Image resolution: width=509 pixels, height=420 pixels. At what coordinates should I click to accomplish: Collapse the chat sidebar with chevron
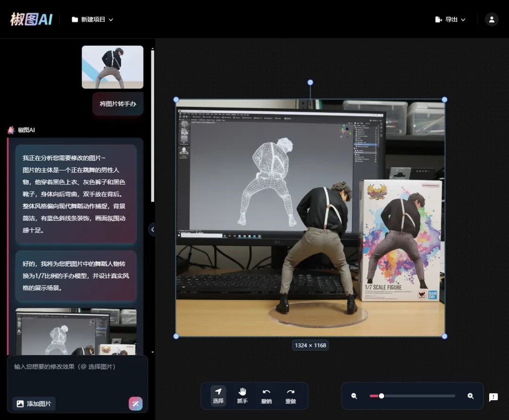pyautogui.click(x=152, y=230)
